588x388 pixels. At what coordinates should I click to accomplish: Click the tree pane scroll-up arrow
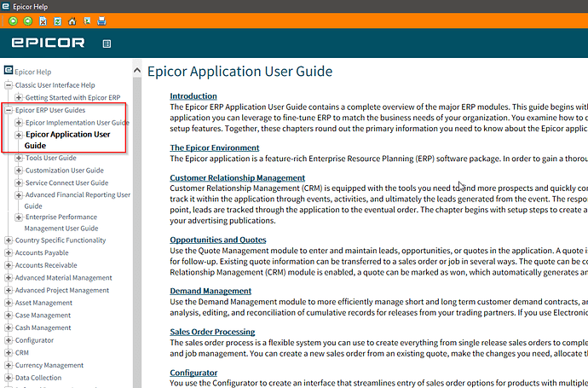point(137,70)
